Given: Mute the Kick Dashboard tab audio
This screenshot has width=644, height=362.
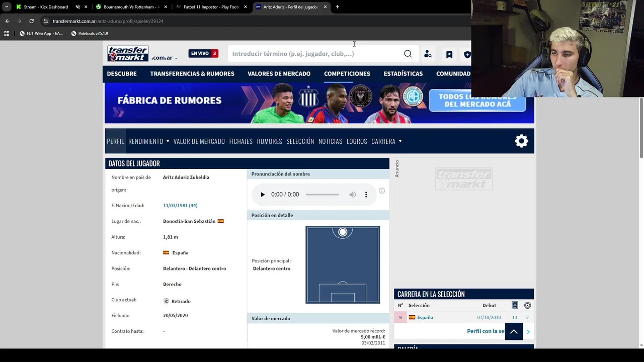Looking at the screenshot, I should click(78, 7).
